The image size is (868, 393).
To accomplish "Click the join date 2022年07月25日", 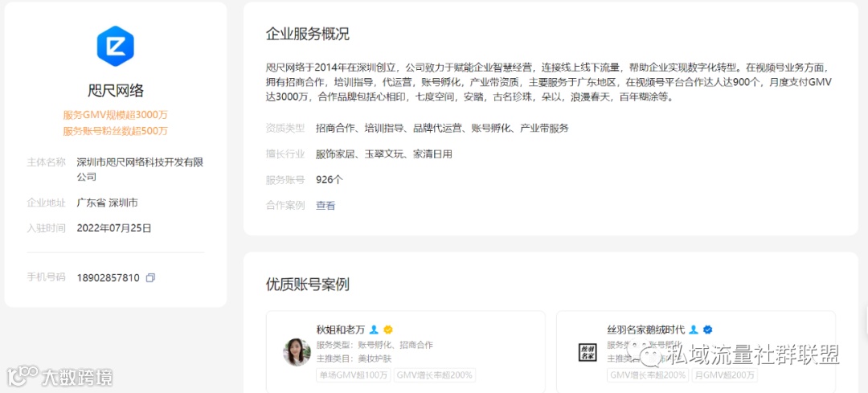I will point(114,228).
